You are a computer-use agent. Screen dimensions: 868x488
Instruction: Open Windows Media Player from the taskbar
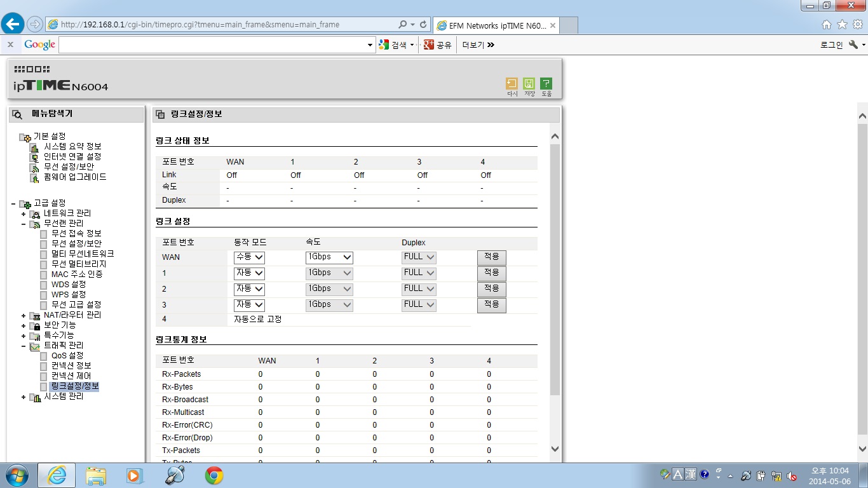point(134,475)
